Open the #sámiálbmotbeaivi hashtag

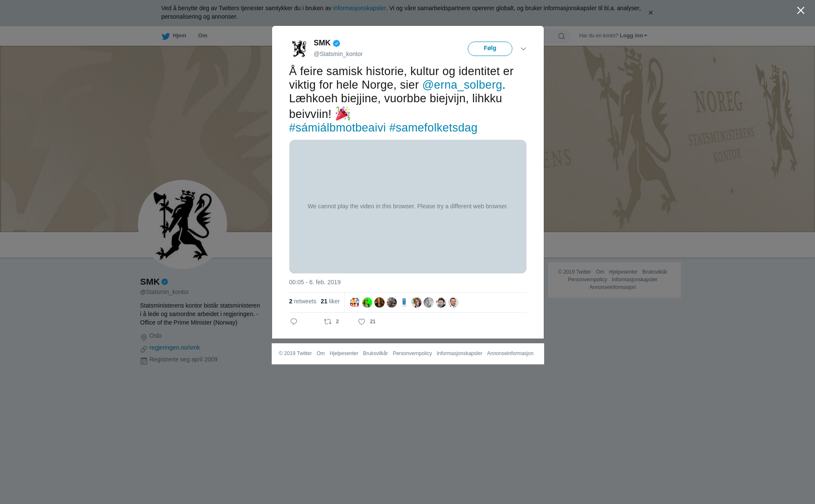pyautogui.click(x=337, y=128)
